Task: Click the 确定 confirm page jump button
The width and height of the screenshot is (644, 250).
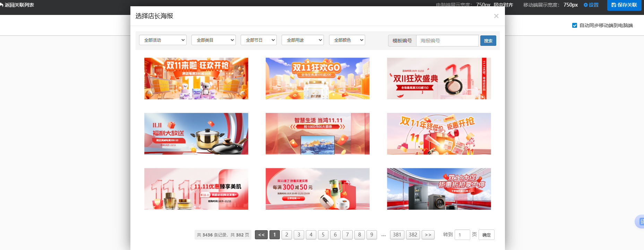Action: pos(486,235)
